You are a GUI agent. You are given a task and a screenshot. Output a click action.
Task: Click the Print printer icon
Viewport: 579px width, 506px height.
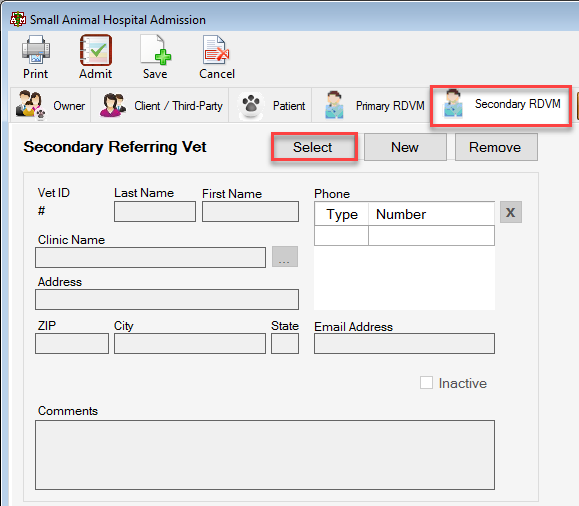pyautogui.click(x=36, y=49)
